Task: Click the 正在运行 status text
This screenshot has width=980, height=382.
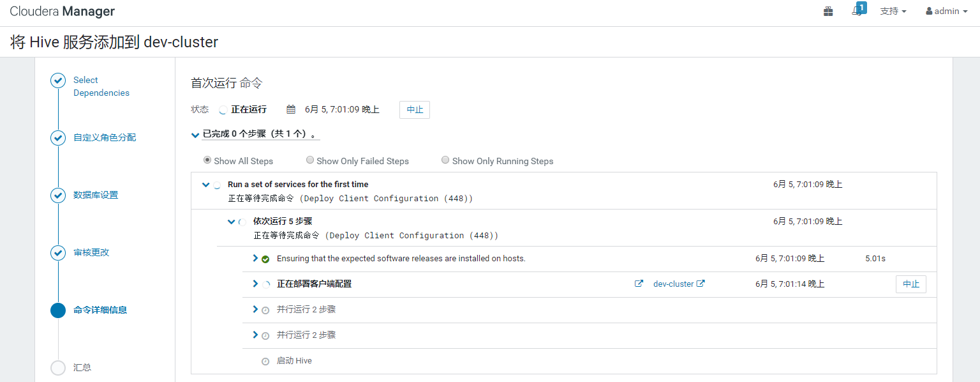Action: [249, 109]
